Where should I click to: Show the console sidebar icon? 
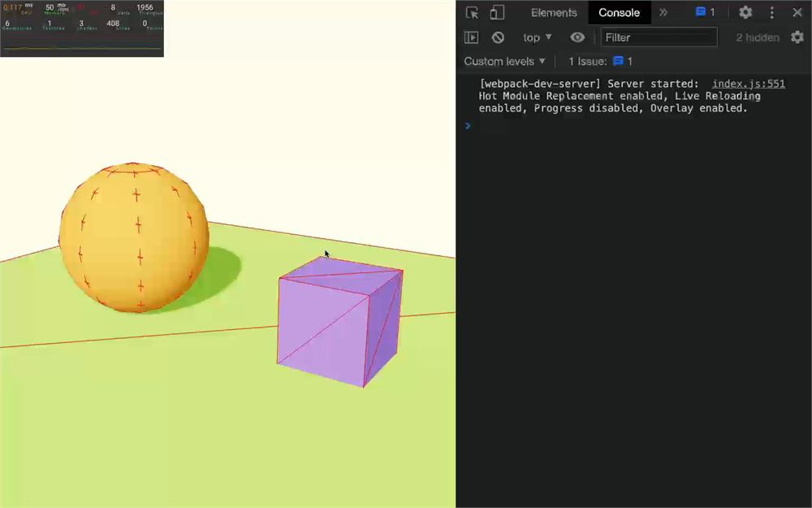point(471,37)
